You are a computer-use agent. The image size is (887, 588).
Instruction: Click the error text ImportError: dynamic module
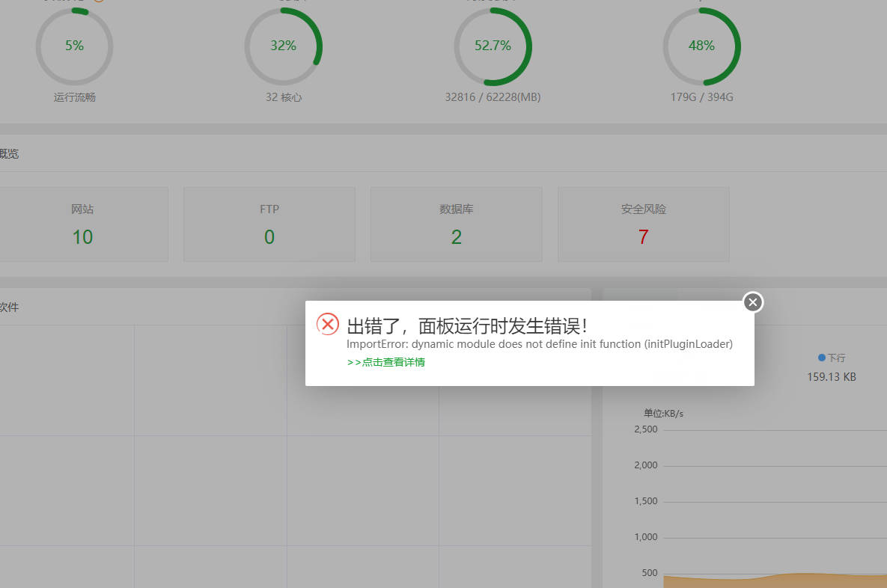pos(539,344)
